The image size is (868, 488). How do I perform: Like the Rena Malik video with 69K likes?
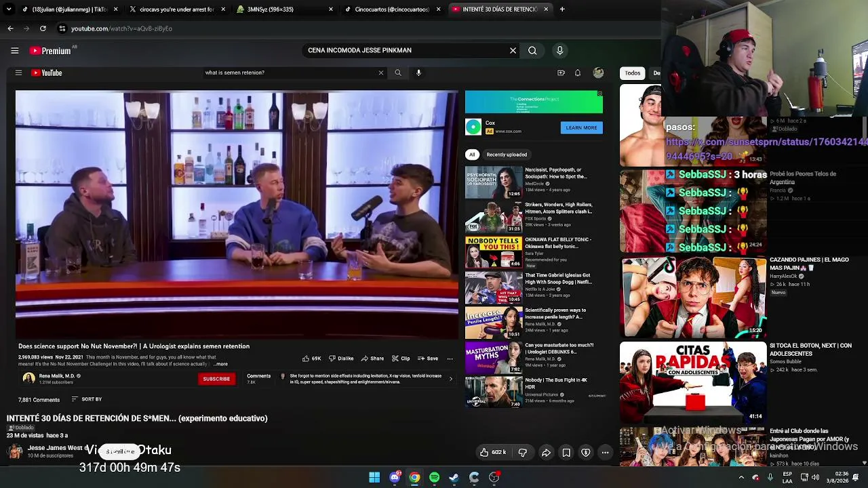(312, 359)
